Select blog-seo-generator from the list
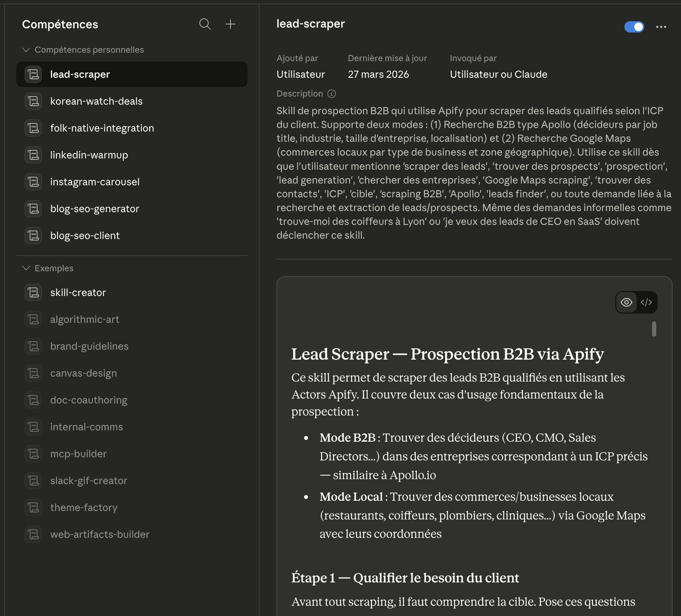Screen dimensions: 681x616 (94, 209)
